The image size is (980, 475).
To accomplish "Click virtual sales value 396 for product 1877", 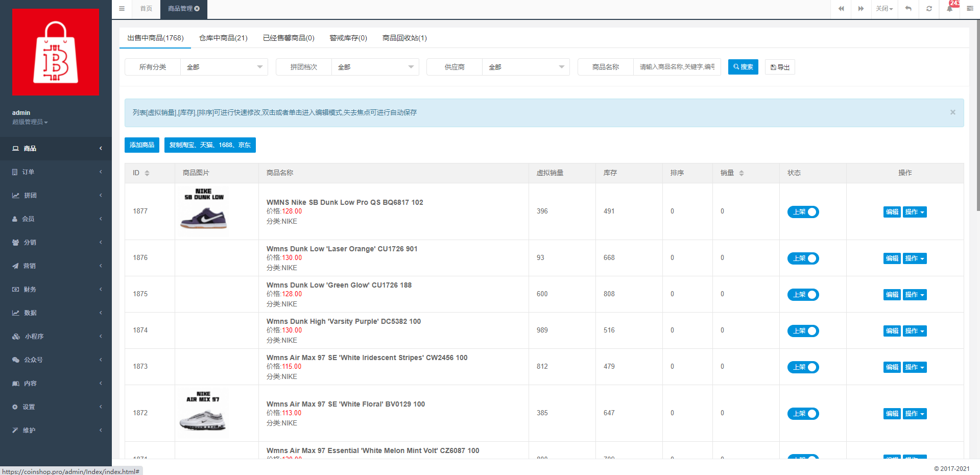I will coord(542,211).
